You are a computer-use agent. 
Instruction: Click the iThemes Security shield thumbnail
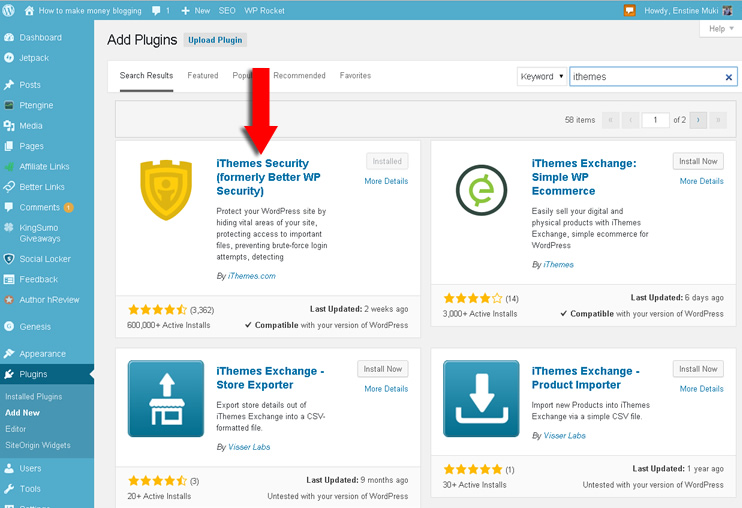(166, 190)
